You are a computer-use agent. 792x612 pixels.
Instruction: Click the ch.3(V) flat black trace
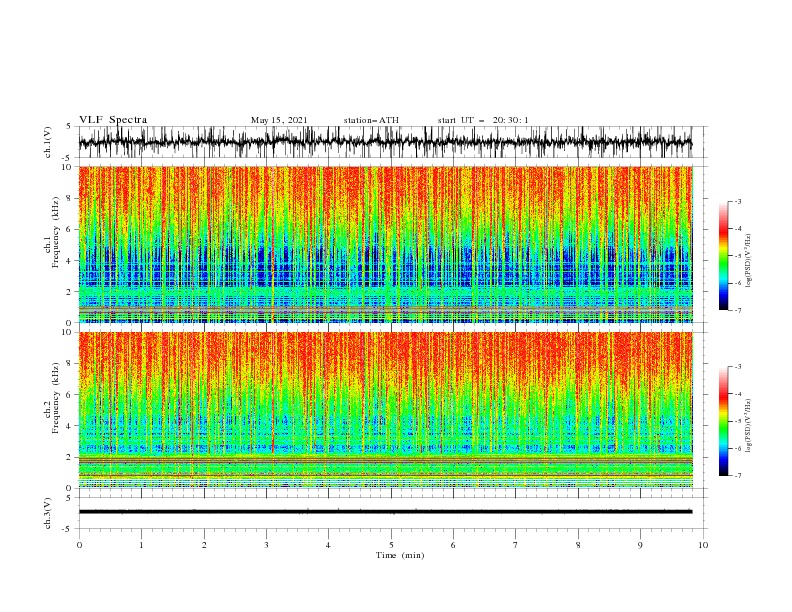[x=385, y=512]
